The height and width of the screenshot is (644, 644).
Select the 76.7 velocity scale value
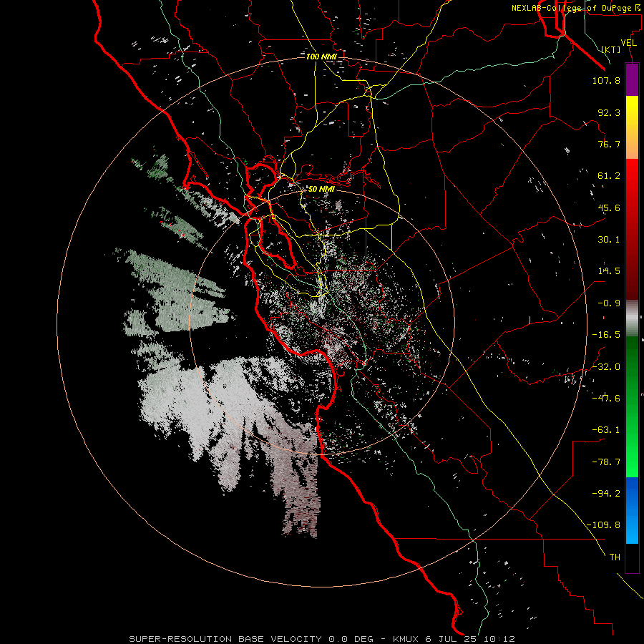pyautogui.click(x=609, y=144)
